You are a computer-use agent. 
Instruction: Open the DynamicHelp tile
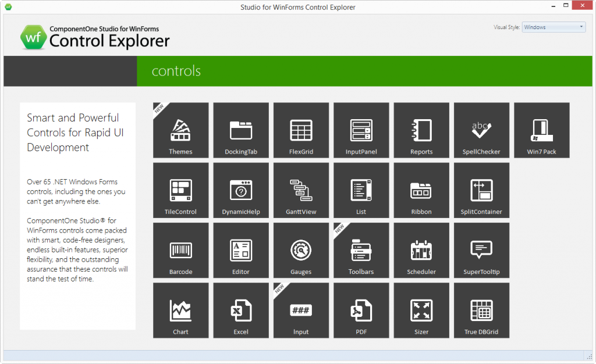pyautogui.click(x=241, y=190)
